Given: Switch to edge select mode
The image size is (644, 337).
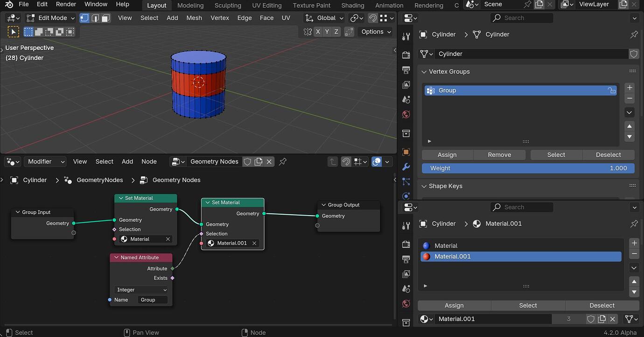Looking at the screenshot, I should click(x=95, y=18).
